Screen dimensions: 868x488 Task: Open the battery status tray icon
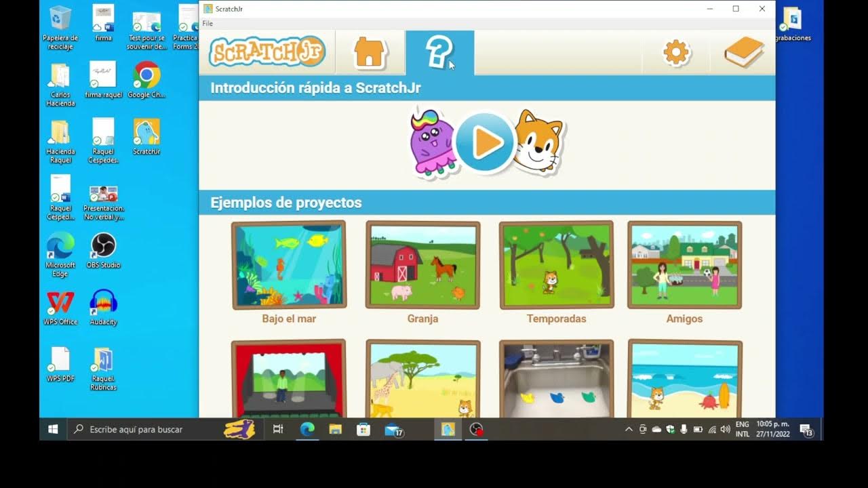point(698,429)
